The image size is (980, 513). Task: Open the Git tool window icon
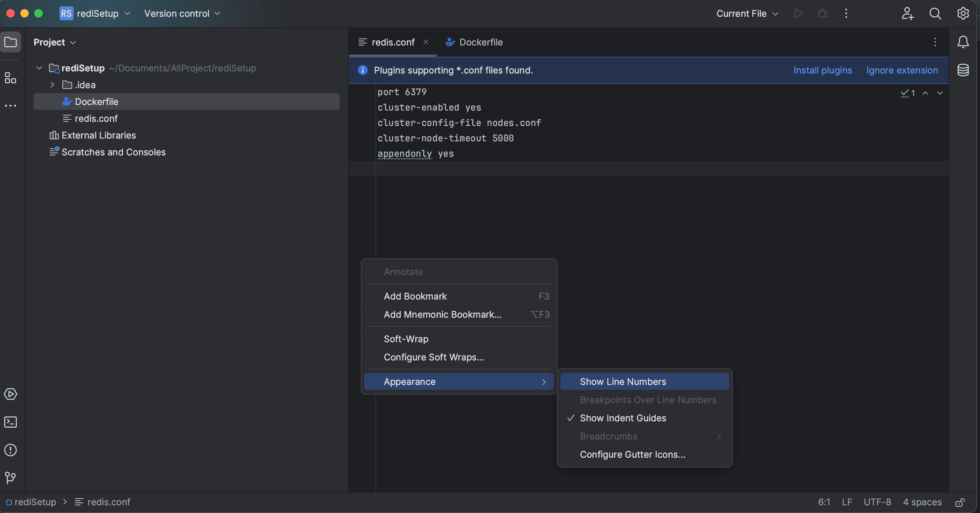[x=11, y=478]
